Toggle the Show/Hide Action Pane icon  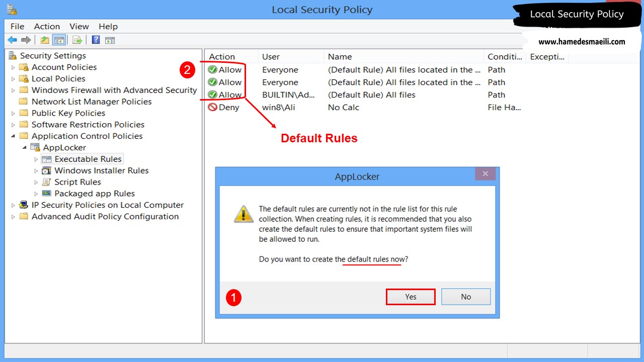110,40
